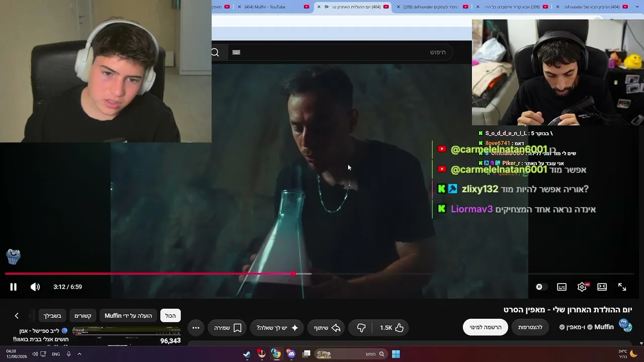Image resolution: width=644 pixels, height=362 pixels.
Task: Open more actions three-dot menu
Action: click(196, 328)
